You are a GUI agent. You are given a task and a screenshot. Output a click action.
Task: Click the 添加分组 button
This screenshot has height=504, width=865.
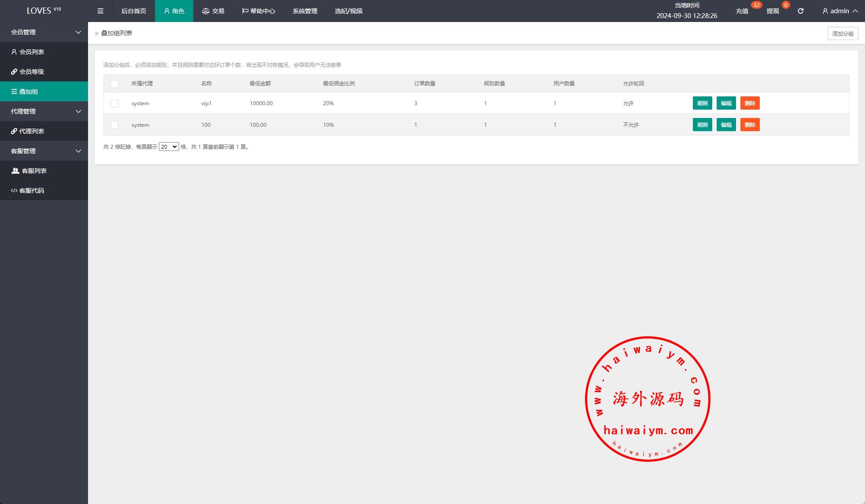(843, 33)
